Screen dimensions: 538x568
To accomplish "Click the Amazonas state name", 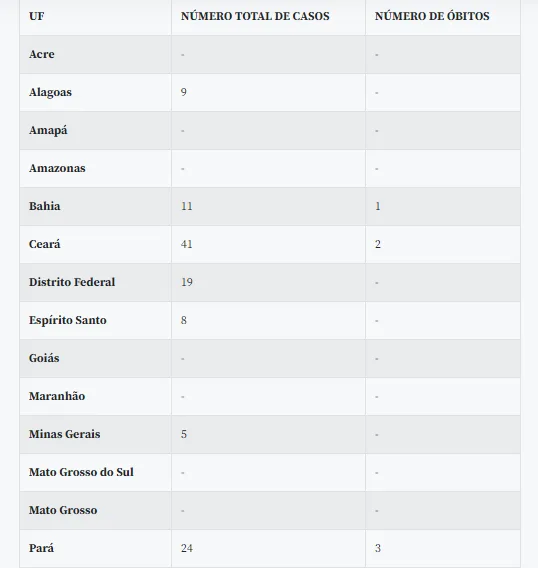I will pos(57,168).
